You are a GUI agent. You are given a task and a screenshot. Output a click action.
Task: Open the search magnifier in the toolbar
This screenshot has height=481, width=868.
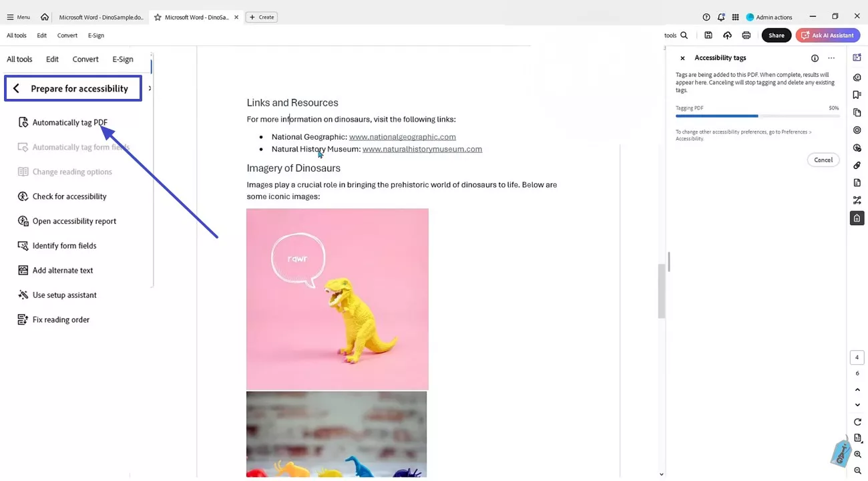[683, 35]
